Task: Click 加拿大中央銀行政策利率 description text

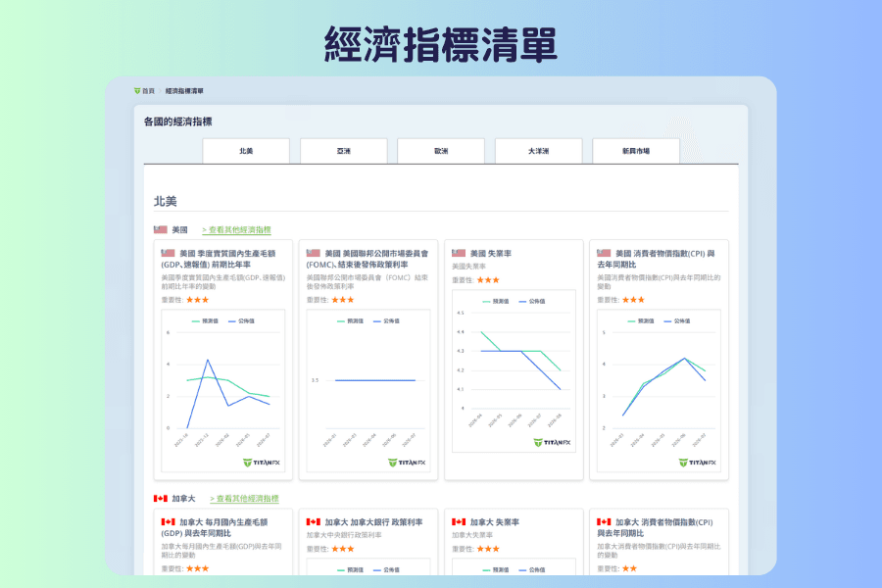Action: (344, 536)
